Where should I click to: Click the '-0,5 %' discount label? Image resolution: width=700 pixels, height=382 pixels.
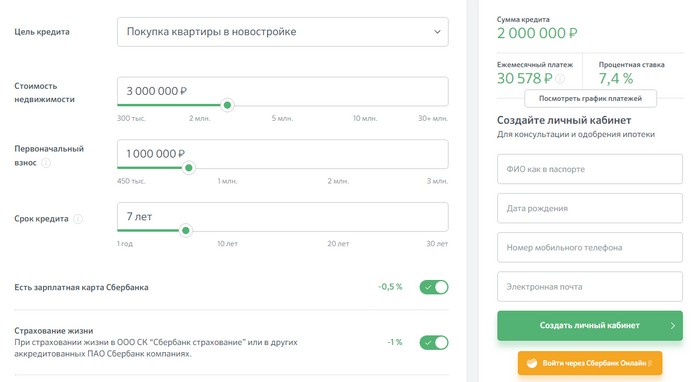[390, 286]
